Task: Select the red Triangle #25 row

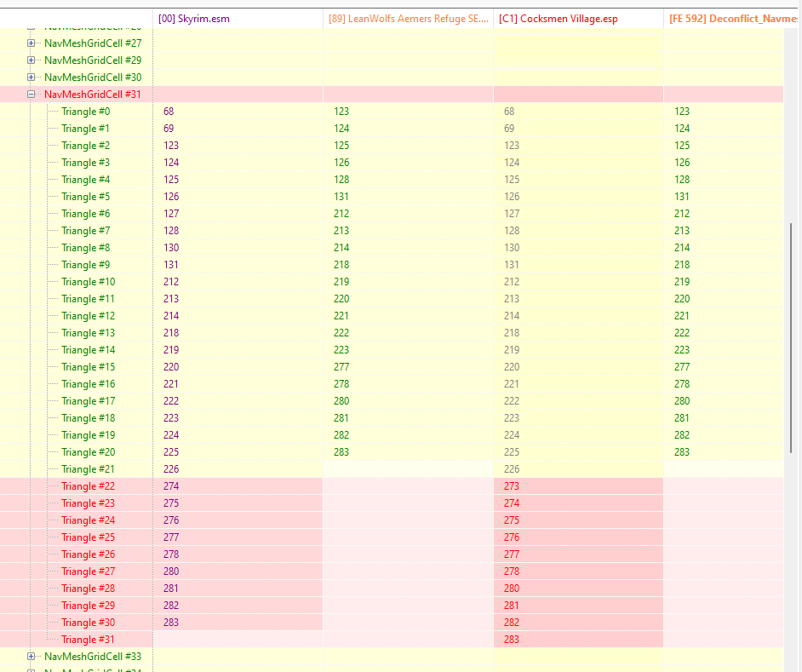Action: (x=392, y=537)
